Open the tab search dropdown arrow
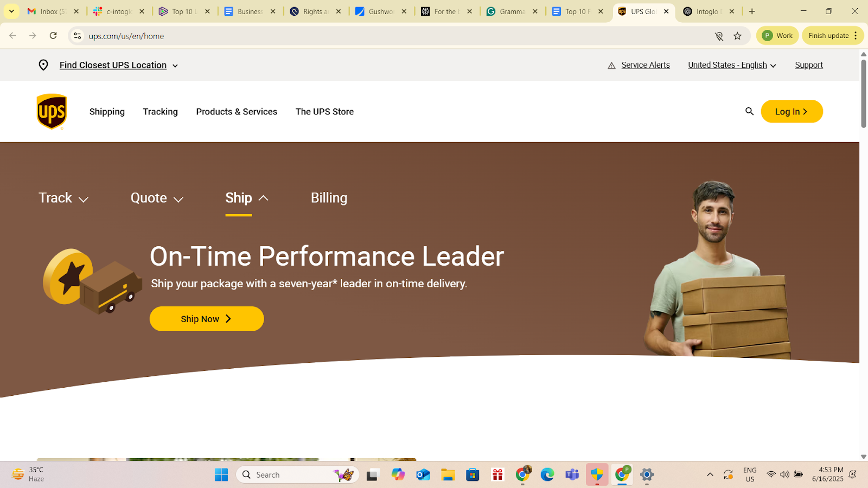Image resolution: width=868 pixels, height=488 pixels. (11, 11)
